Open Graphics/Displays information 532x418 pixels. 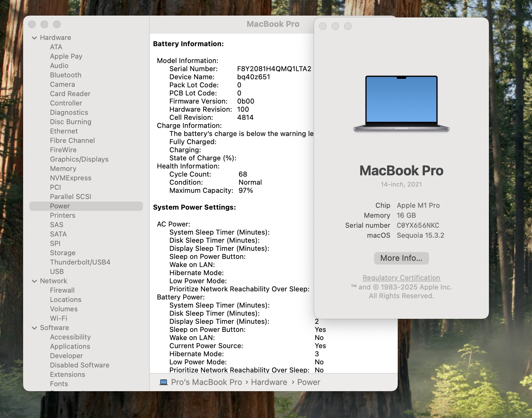point(79,159)
